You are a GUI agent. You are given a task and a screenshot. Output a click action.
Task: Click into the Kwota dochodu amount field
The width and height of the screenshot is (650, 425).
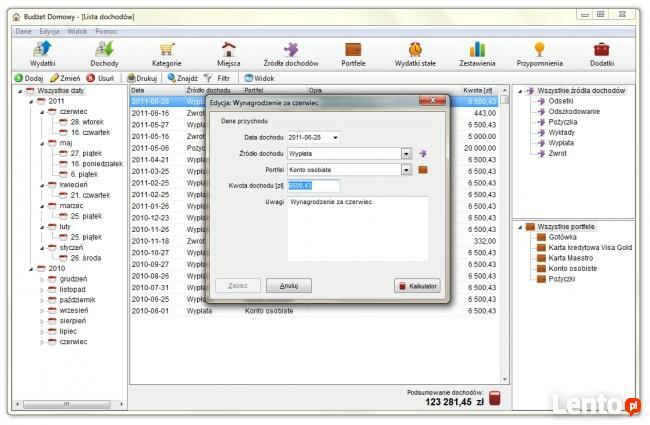tap(314, 186)
